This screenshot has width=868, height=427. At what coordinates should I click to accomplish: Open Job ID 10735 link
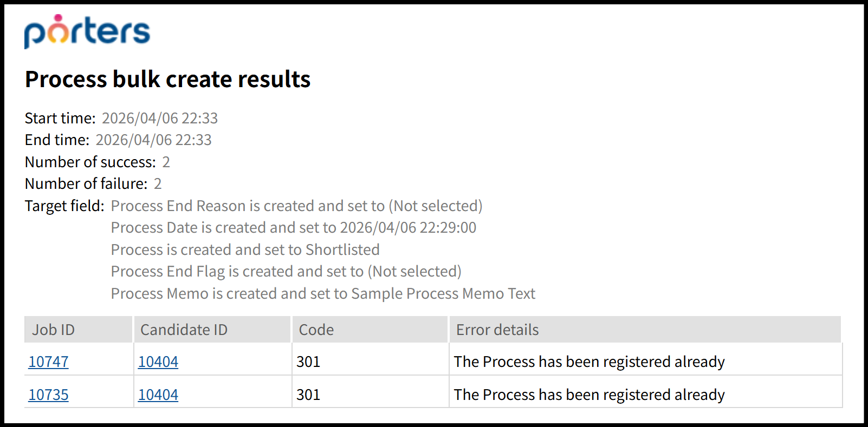(x=48, y=395)
